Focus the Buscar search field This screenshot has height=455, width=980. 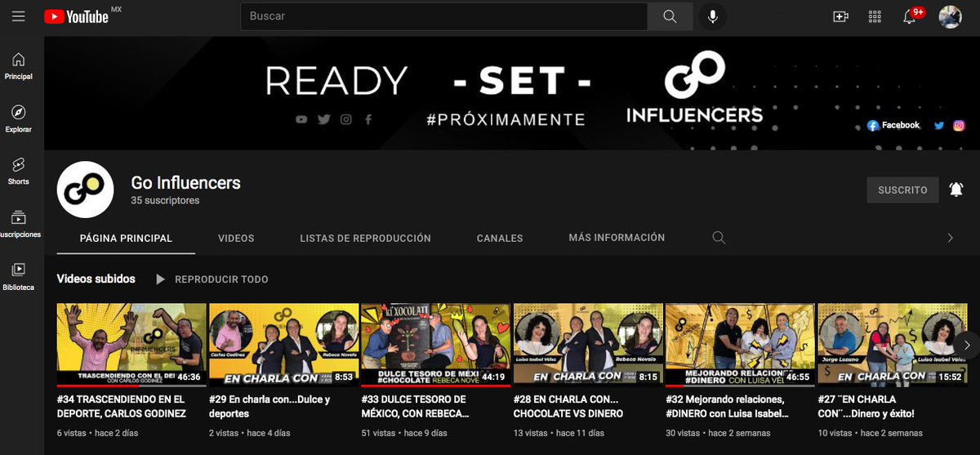pyautogui.click(x=444, y=16)
